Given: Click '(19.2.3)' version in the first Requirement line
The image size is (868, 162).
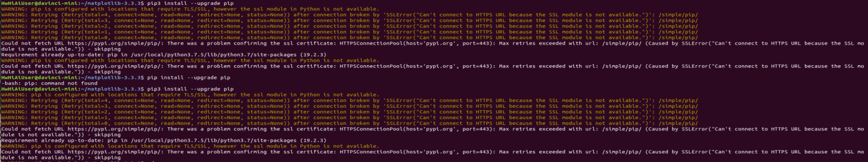Looking at the screenshot, I should coord(313,54).
